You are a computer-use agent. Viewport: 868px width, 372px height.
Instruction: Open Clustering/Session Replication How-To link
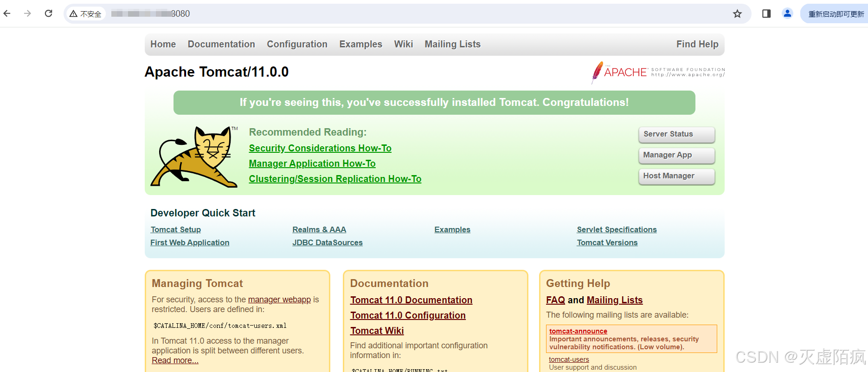coord(335,179)
